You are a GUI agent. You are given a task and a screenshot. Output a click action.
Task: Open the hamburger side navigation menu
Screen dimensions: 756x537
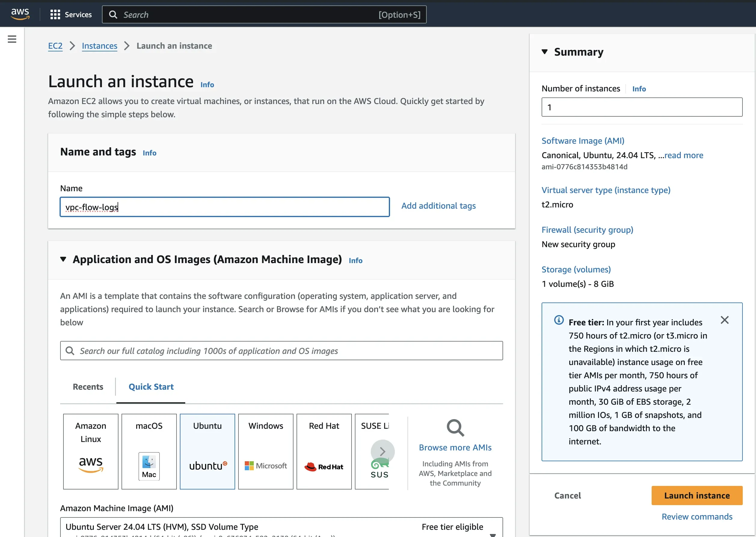[12, 39]
